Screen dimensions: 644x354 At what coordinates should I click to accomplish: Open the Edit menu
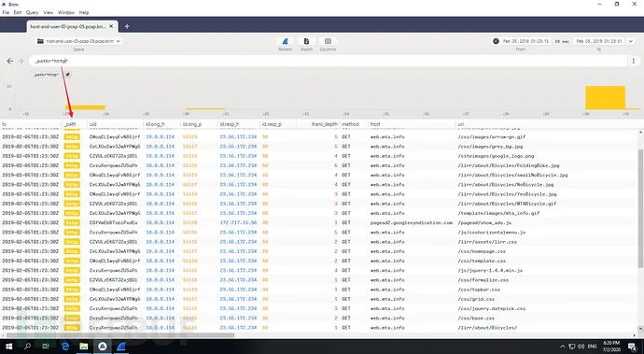[x=17, y=13]
